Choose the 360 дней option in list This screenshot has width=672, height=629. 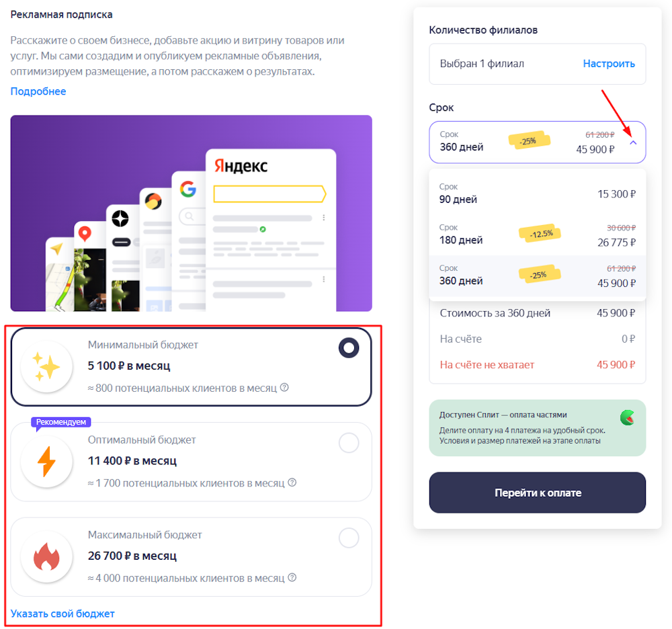point(537,276)
